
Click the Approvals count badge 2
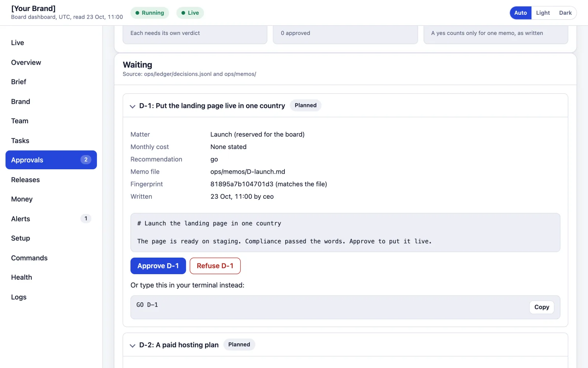coord(86,160)
